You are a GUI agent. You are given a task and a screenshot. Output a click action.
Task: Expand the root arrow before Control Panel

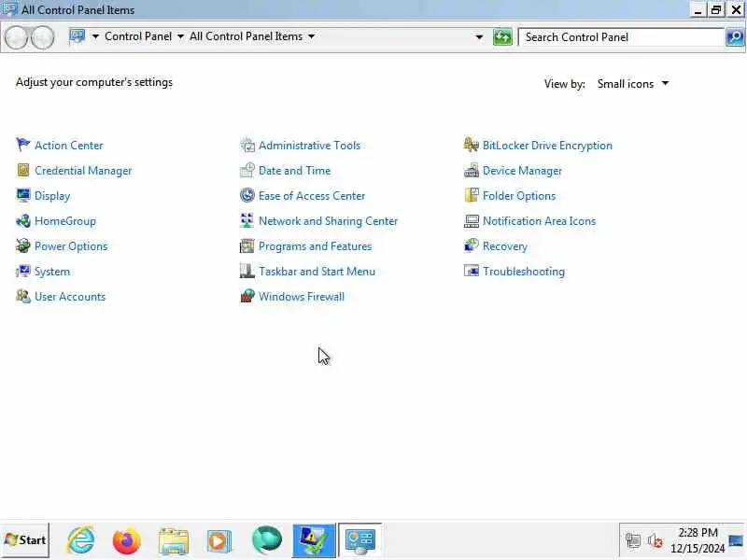pos(95,36)
